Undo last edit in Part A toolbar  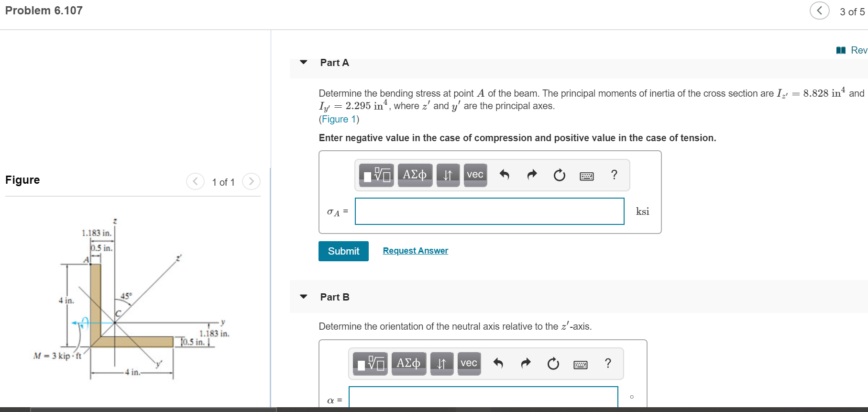504,175
